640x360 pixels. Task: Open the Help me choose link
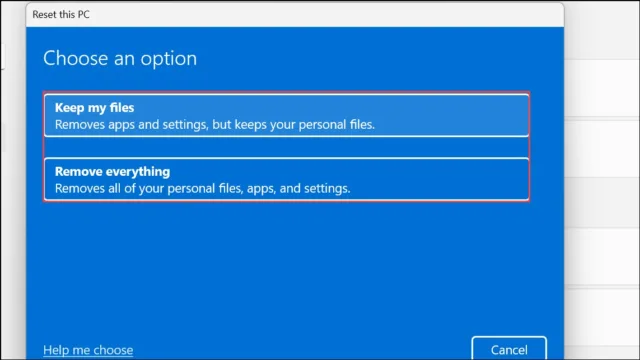[x=88, y=350]
